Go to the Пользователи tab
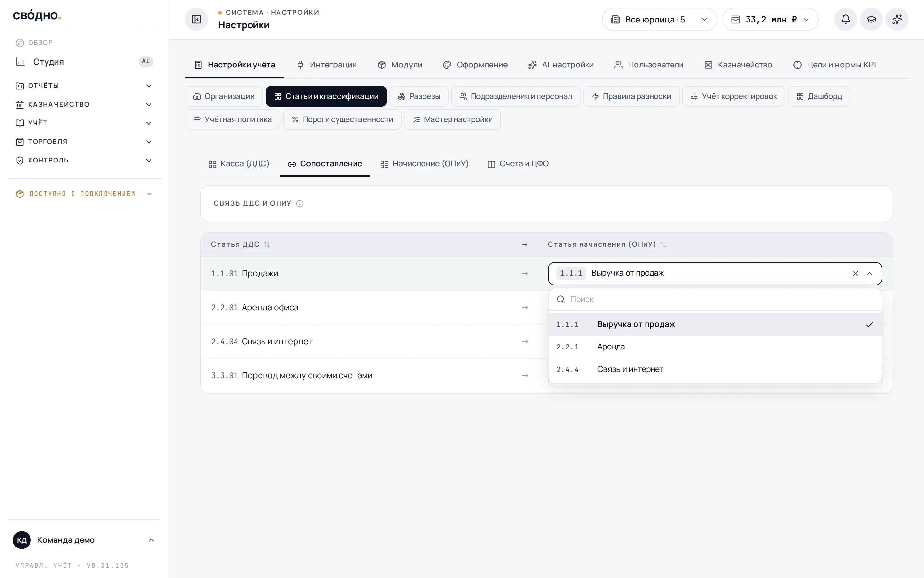Viewport: 924px width, 578px height. coord(649,65)
